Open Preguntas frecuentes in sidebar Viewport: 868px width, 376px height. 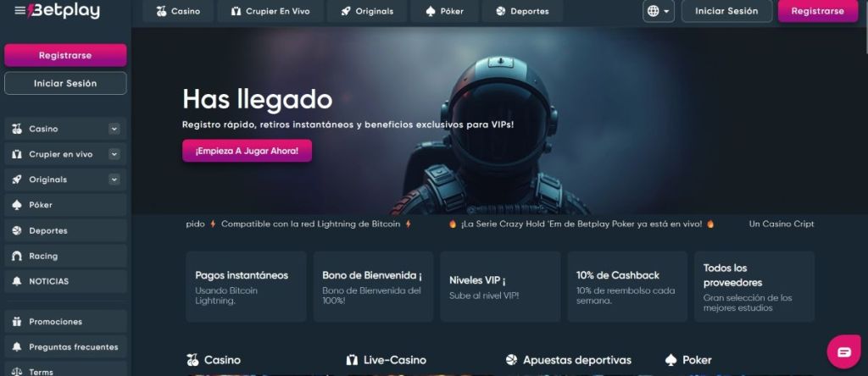pos(65,347)
